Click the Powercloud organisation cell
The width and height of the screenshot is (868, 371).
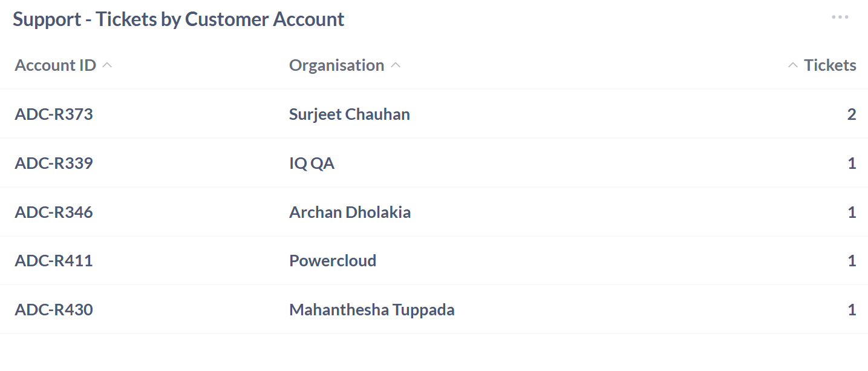point(333,261)
